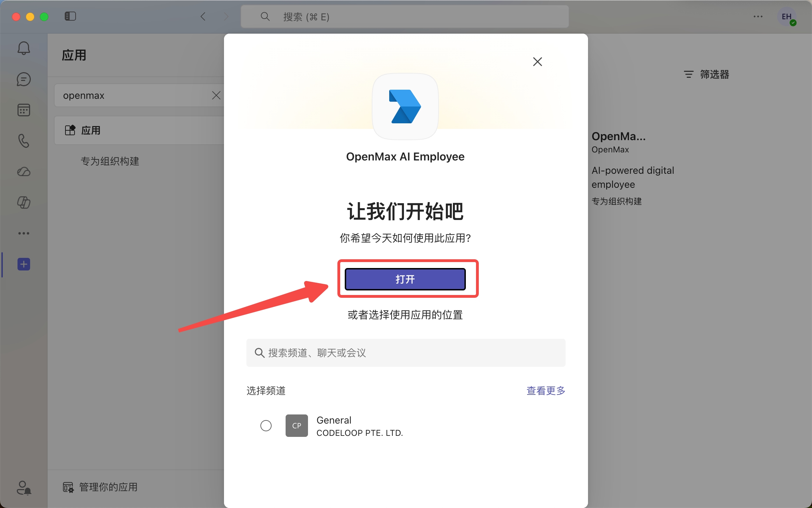Clear the openmax search text
812x508 pixels.
(x=216, y=95)
